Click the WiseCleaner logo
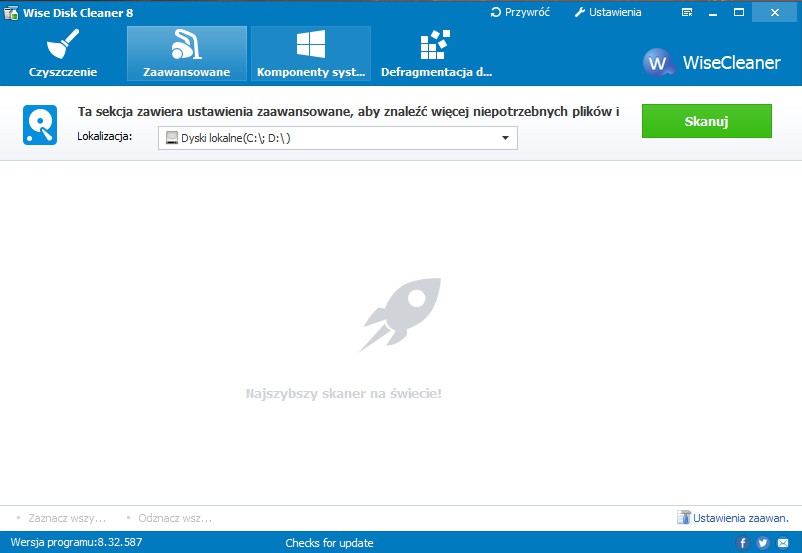The image size is (802, 553). coord(711,62)
